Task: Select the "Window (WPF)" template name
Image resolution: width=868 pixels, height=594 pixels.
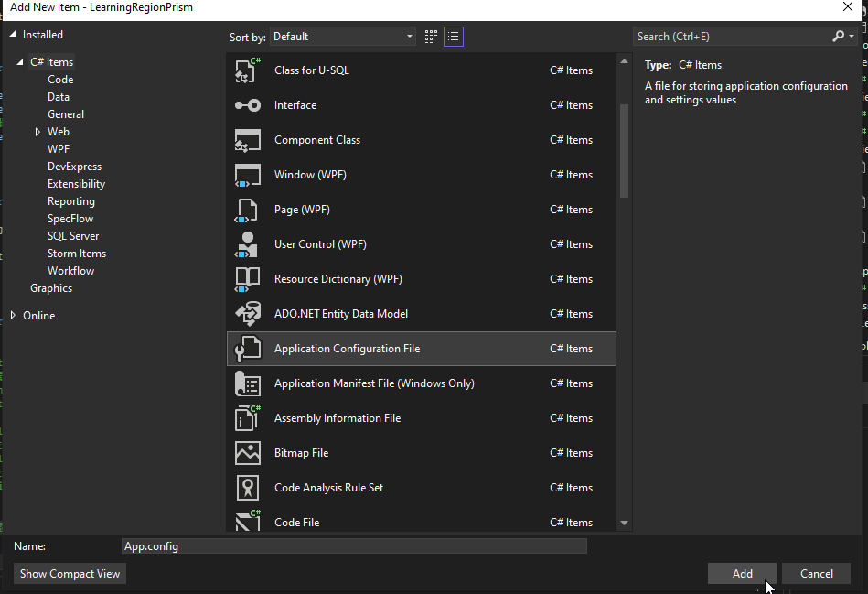Action: 311,175
